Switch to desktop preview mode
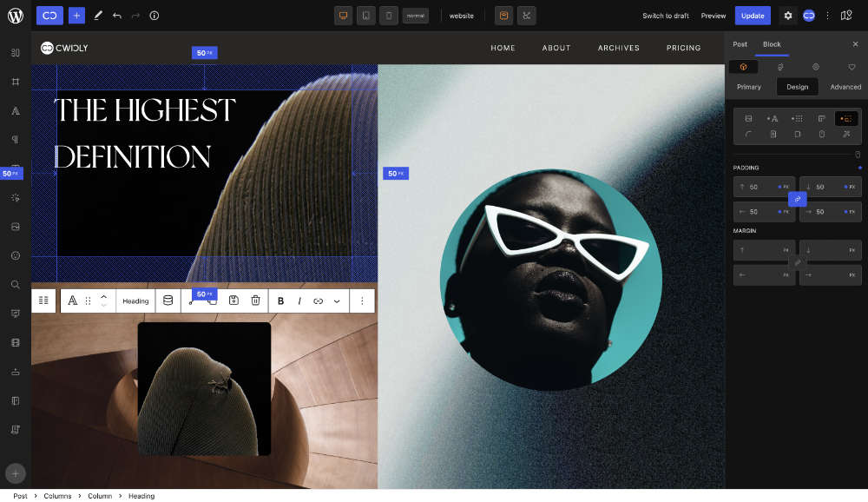Screen dimensions: 868x502 (x=343, y=16)
